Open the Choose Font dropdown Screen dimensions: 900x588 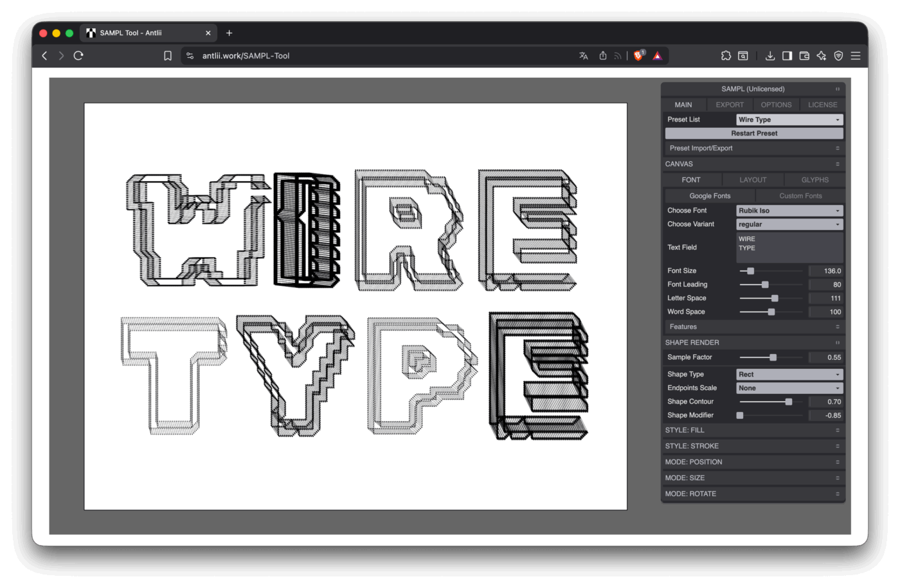(x=789, y=211)
